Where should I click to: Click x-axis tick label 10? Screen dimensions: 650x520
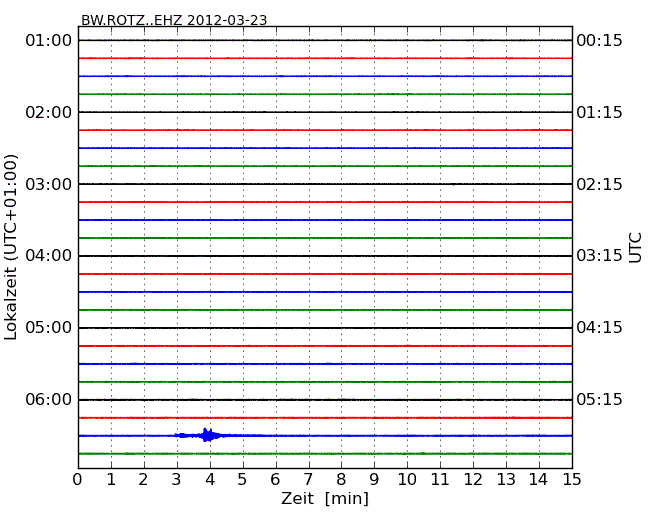coord(407,479)
